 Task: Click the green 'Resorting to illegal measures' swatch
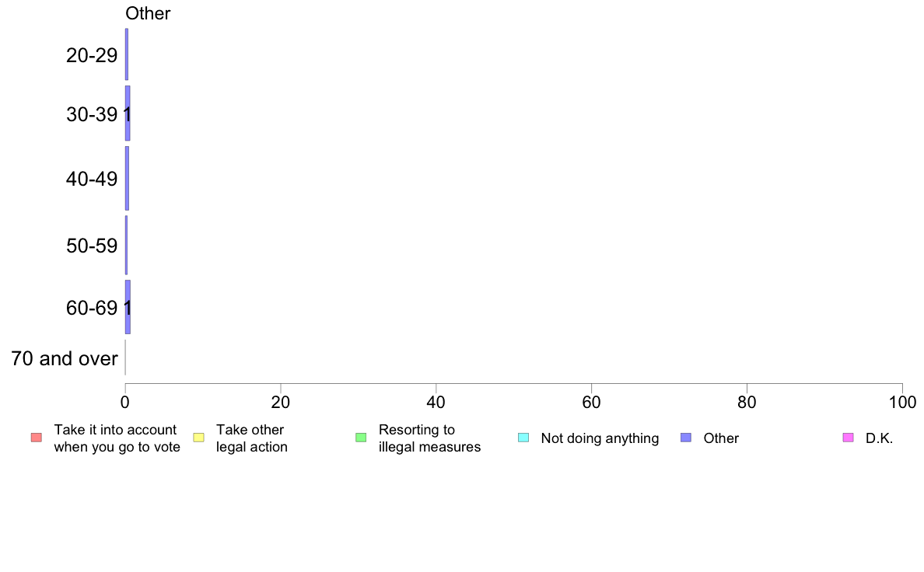click(361, 438)
